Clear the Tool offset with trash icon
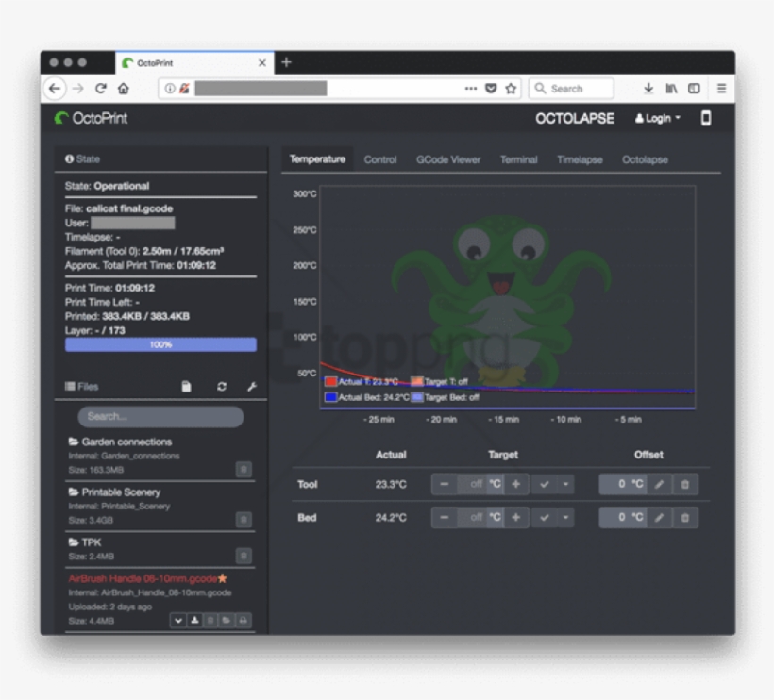The width and height of the screenshot is (774, 700). click(x=684, y=484)
